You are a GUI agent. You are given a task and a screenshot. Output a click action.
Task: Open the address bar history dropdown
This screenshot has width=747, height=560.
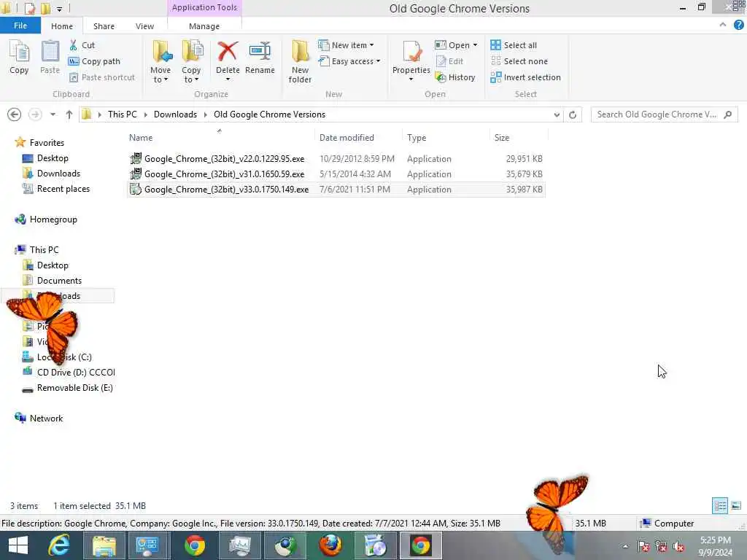557,114
